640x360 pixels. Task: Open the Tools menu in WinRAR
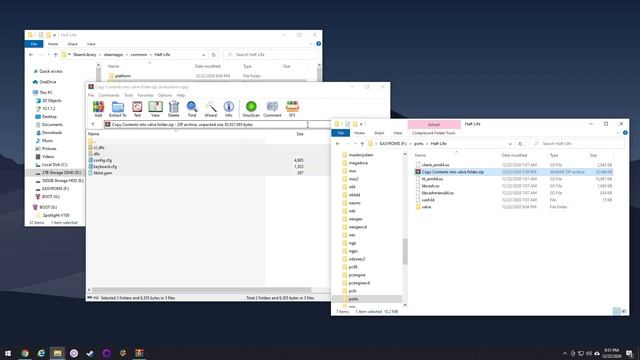129,95
